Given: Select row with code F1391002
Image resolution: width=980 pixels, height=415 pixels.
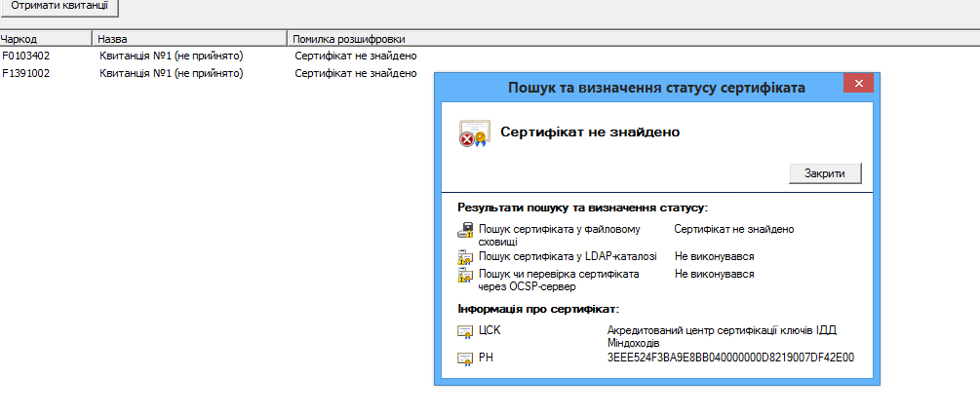Looking at the screenshot, I should pos(26,74).
